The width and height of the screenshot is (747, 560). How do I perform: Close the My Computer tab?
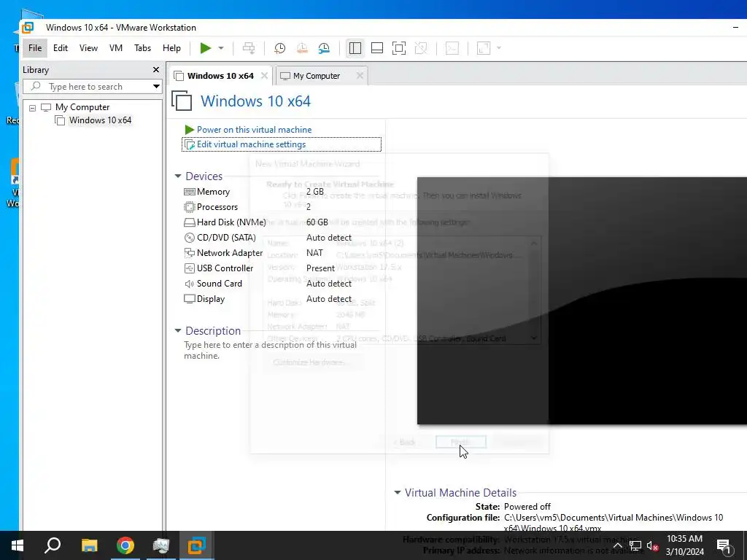click(360, 76)
